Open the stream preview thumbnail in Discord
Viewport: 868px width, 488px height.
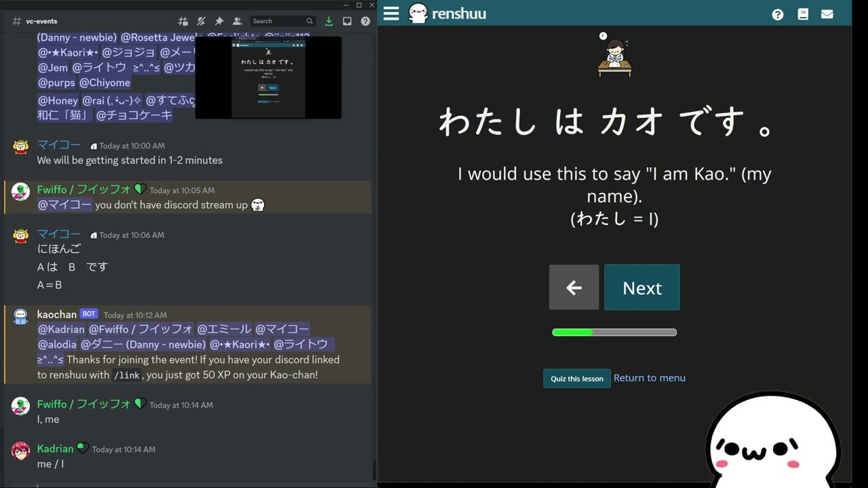click(269, 77)
